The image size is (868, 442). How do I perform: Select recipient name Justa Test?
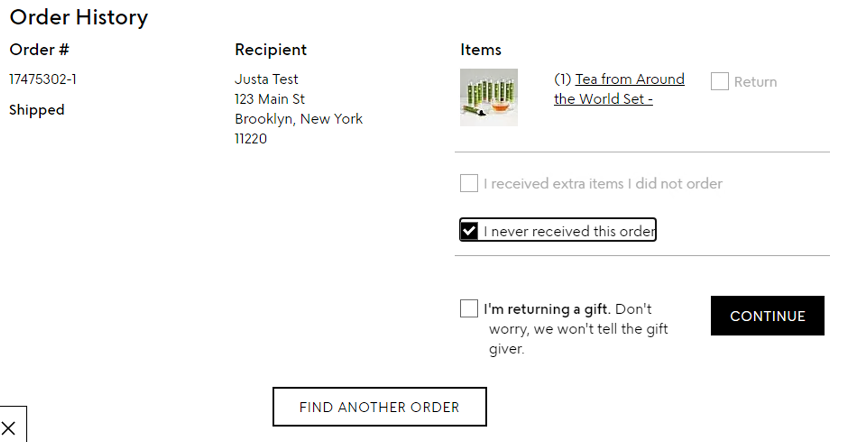[x=266, y=79]
